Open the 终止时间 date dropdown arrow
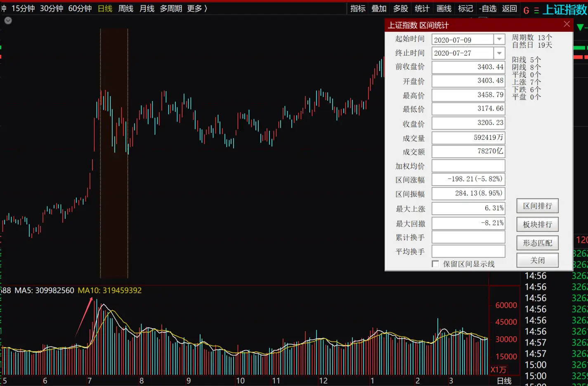This screenshot has height=386, width=588. [x=499, y=53]
